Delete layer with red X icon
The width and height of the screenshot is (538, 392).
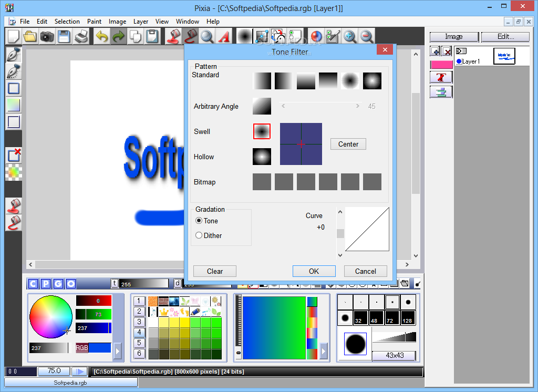tap(447, 51)
